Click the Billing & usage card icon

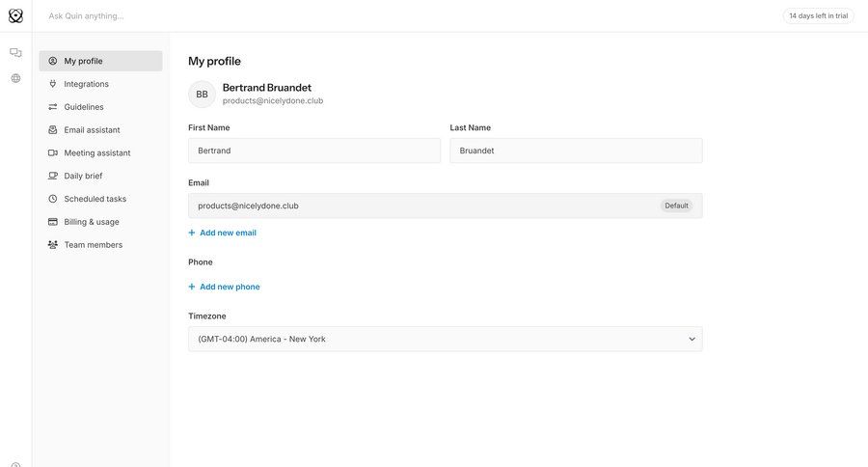point(53,222)
